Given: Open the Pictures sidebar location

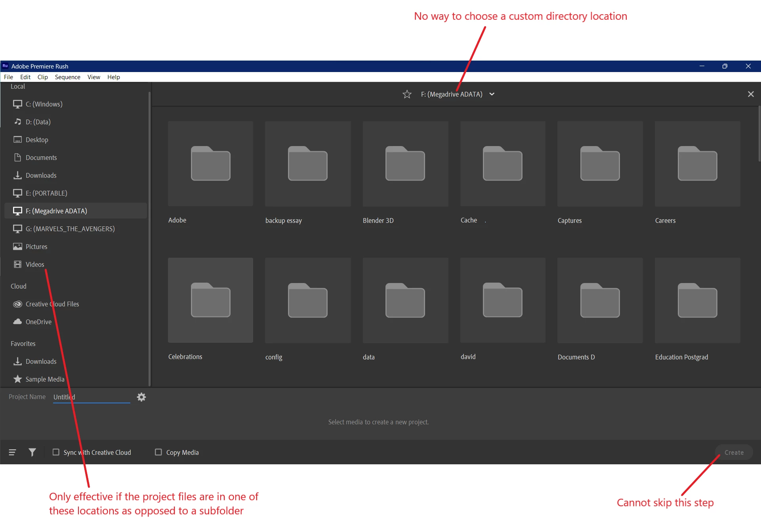Looking at the screenshot, I should click(36, 247).
